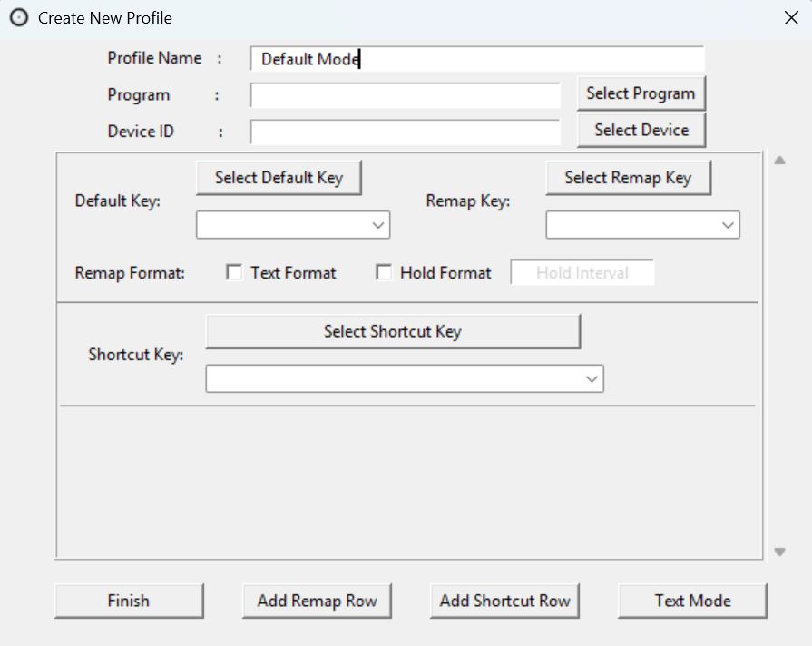Enable Hold Format for the remap
The width and height of the screenshot is (812, 646).
coord(385,271)
